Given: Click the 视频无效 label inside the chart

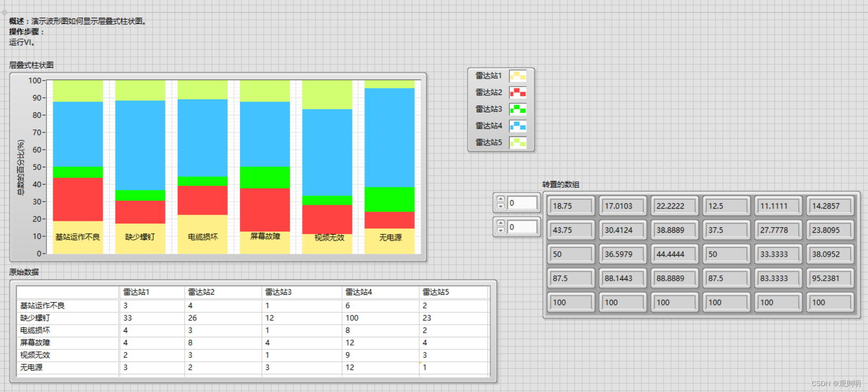Looking at the screenshot, I should (x=329, y=237).
